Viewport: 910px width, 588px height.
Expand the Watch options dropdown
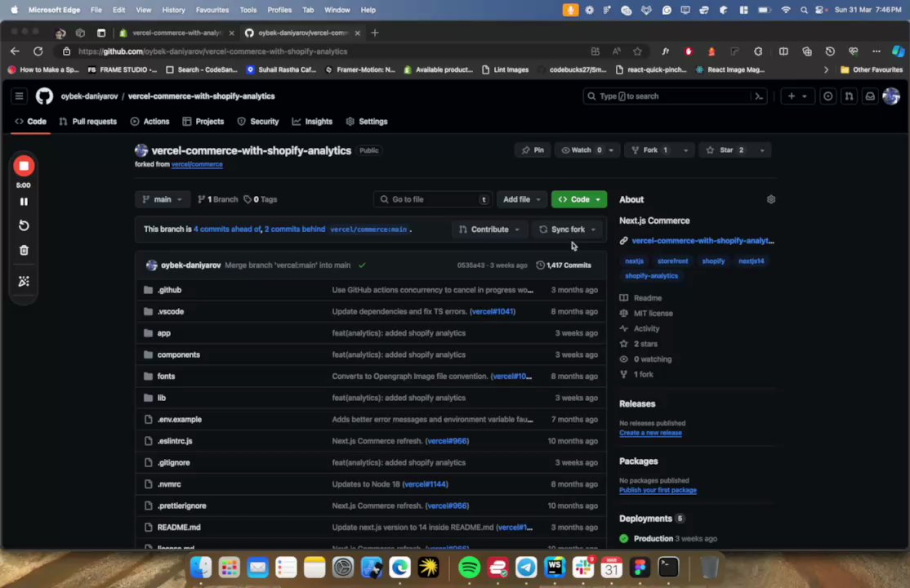(611, 150)
